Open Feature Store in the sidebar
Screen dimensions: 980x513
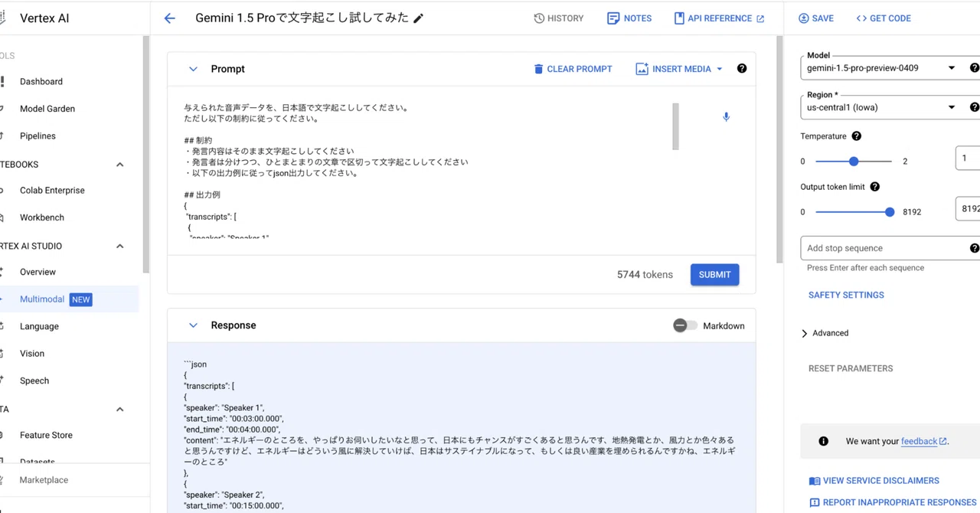(x=46, y=435)
